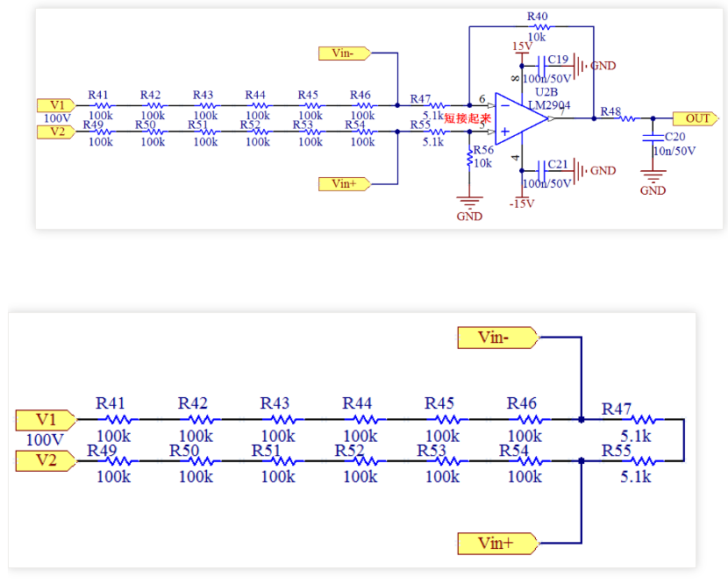Image resolution: width=728 pixels, height=584 pixels.
Task: Click the GND symbol below C20
Action: pyautogui.click(x=653, y=176)
